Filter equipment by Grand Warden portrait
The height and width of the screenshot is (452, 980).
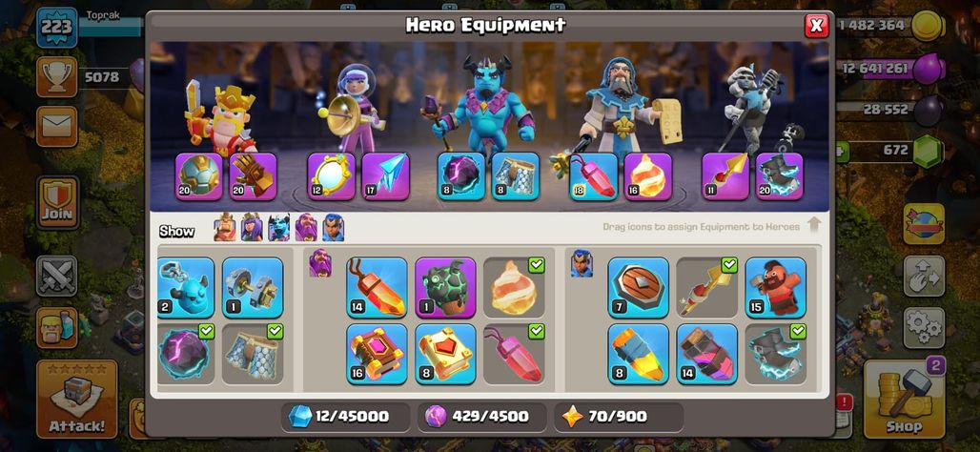(x=306, y=228)
